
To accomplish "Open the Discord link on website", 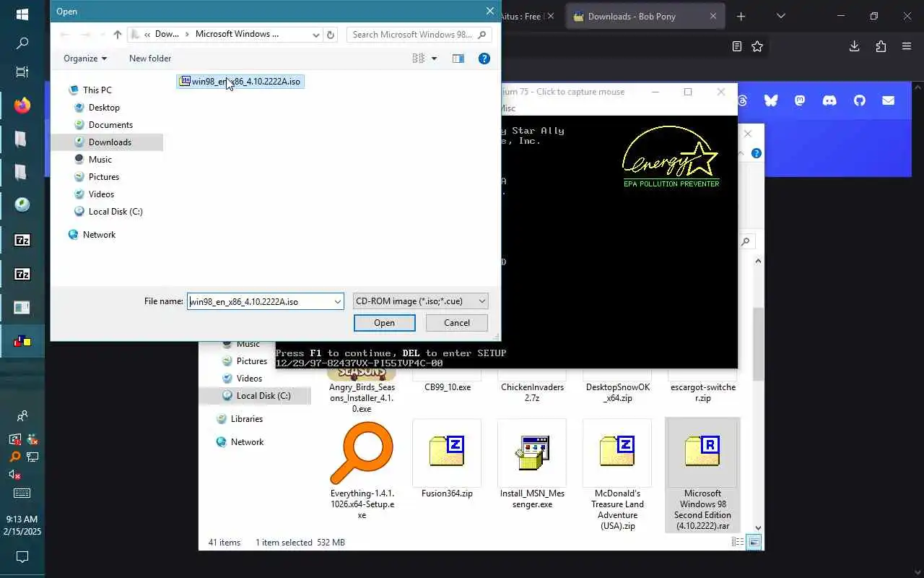I will click(x=829, y=101).
